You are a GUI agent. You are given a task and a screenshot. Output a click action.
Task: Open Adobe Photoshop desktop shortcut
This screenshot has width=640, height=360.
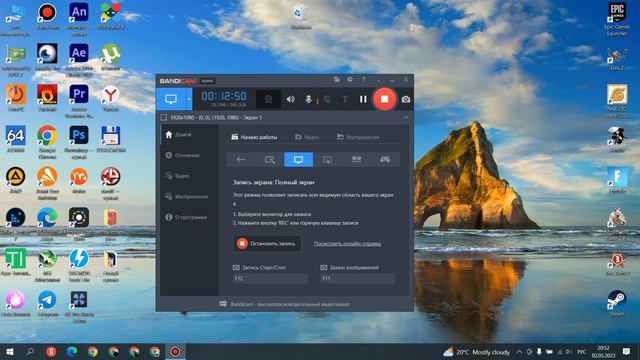point(79,135)
